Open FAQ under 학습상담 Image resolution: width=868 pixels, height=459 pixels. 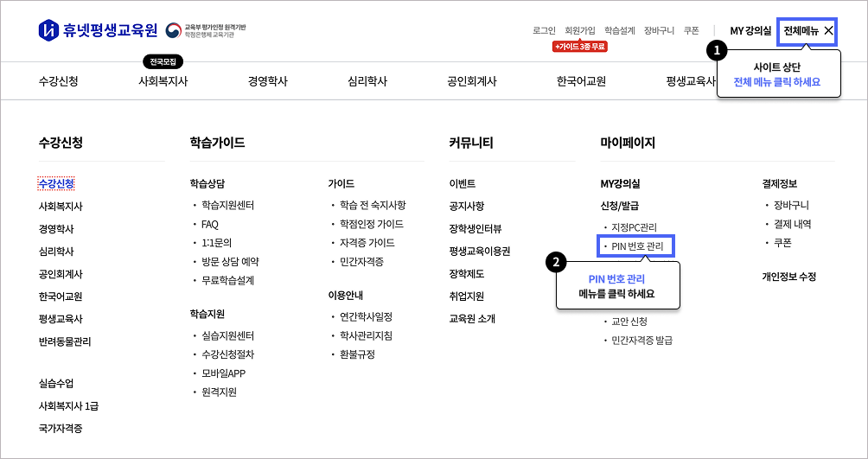pos(209,224)
